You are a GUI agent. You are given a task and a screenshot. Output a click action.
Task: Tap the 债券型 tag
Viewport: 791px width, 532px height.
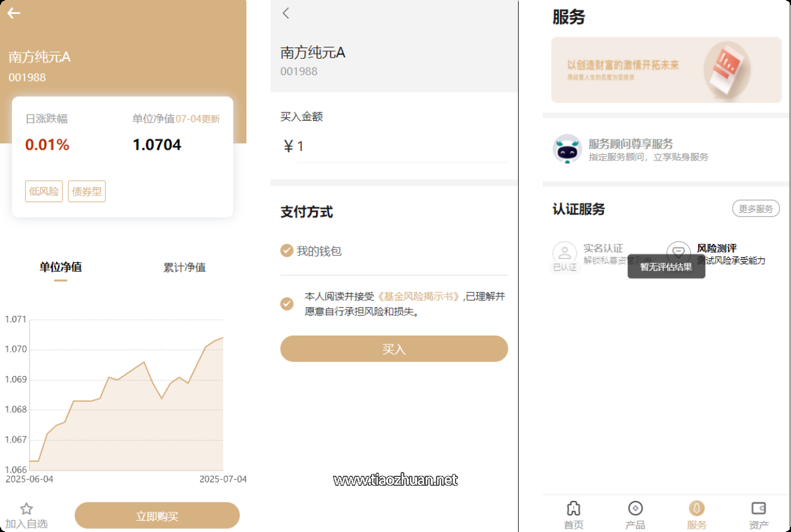point(87,191)
